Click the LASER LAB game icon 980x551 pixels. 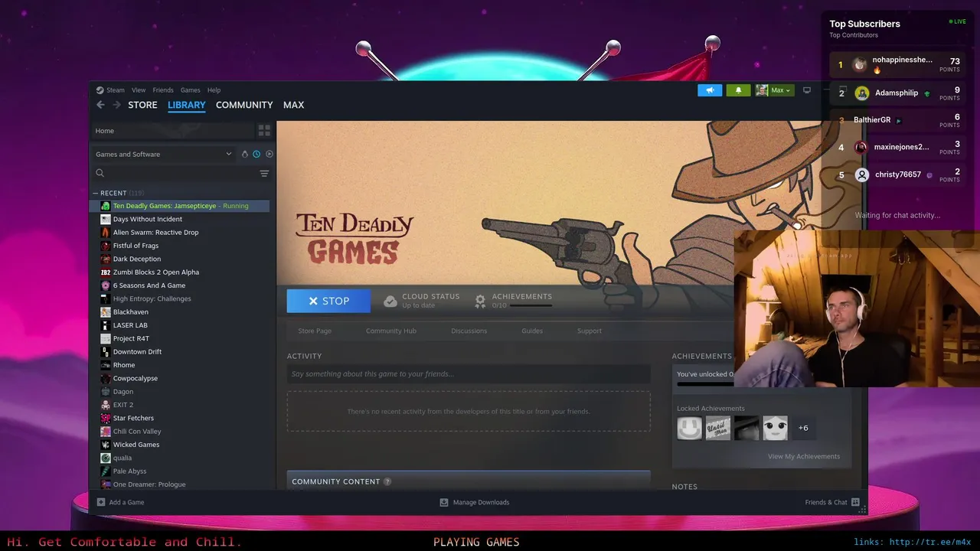[x=106, y=325]
